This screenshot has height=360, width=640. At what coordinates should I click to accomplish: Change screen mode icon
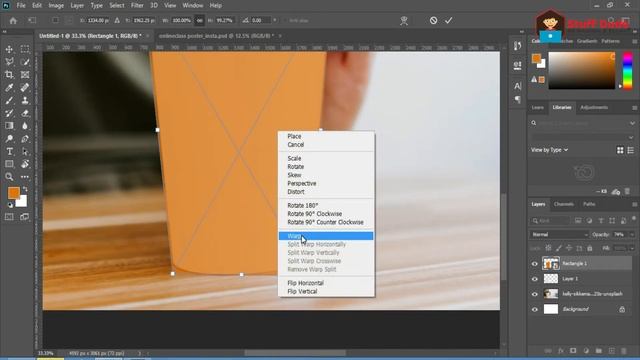point(24,217)
